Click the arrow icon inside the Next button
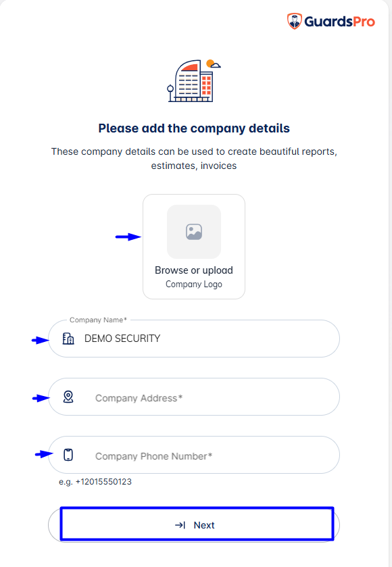Viewport: 392px width, 567px height. pyautogui.click(x=180, y=525)
